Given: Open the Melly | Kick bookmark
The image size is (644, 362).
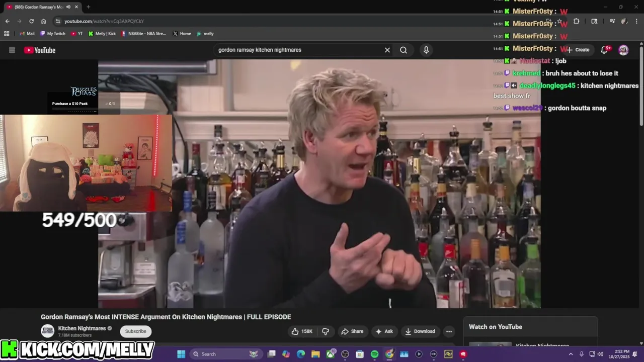Looking at the screenshot, I should [x=102, y=34].
